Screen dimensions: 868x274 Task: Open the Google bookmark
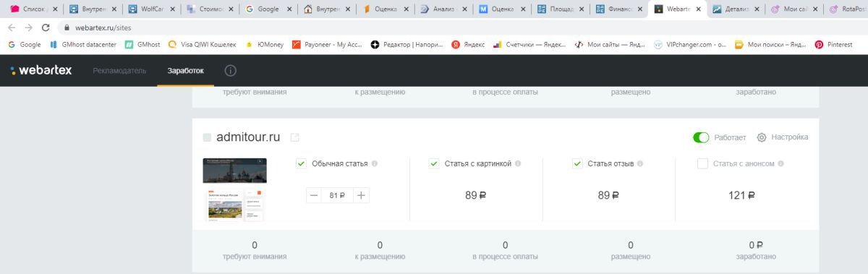(25, 44)
